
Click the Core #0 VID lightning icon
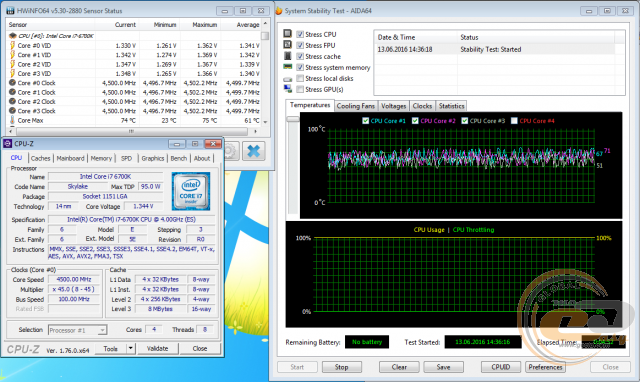click(13, 45)
